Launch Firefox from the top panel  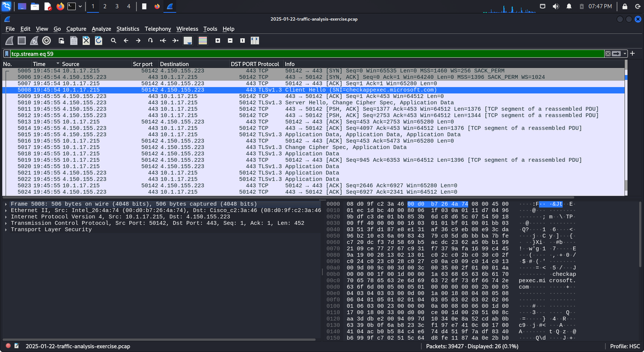(x=60, y=6)
